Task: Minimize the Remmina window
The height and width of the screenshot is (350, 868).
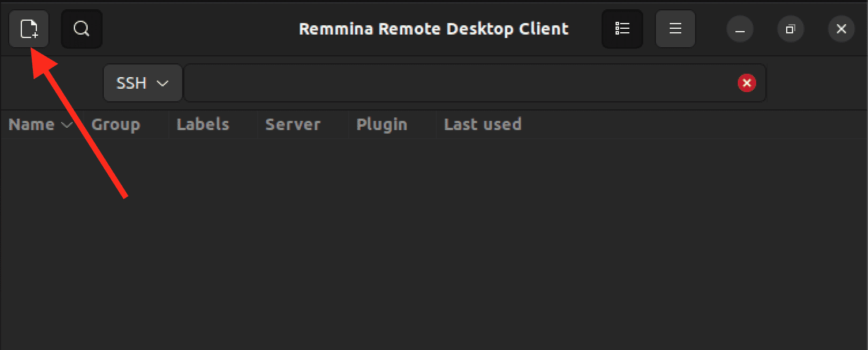Action: (x=740, y=29)
